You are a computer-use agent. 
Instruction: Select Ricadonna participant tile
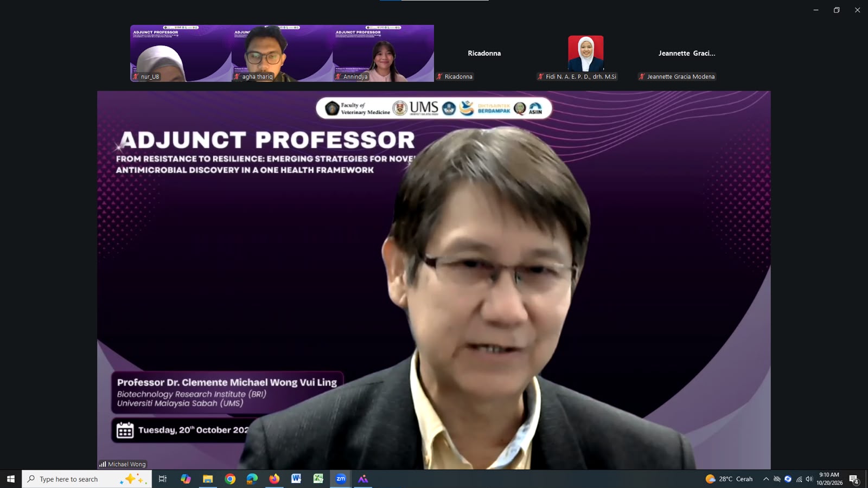tap(484, 53)
